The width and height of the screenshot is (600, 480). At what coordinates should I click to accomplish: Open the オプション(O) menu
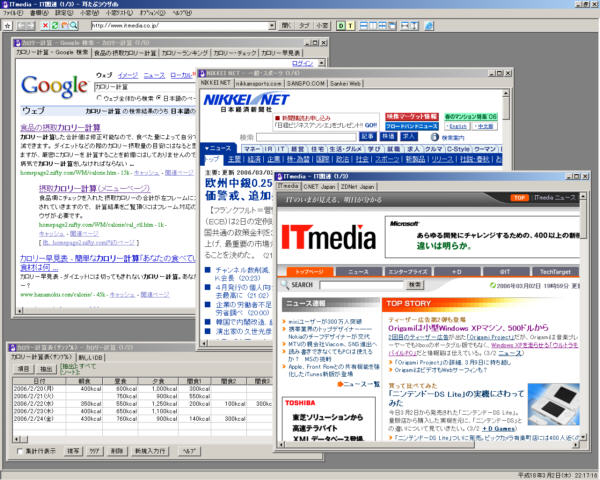click(152, 13)
